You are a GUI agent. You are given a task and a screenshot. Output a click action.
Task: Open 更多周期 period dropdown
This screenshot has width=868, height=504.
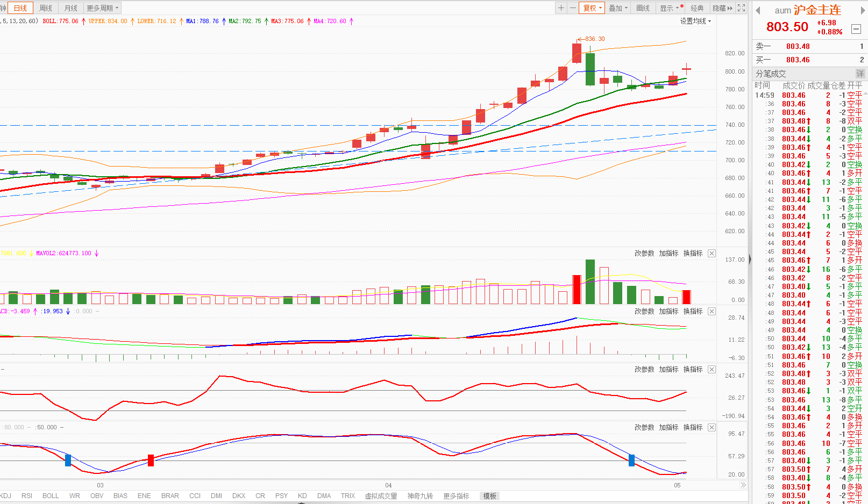point(102,8)
